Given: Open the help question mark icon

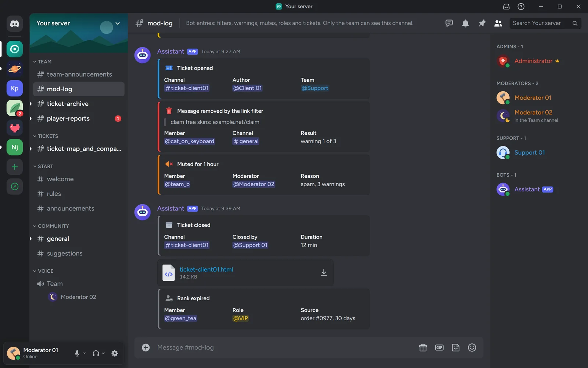Looking at the screenshot, I should 521,7.
